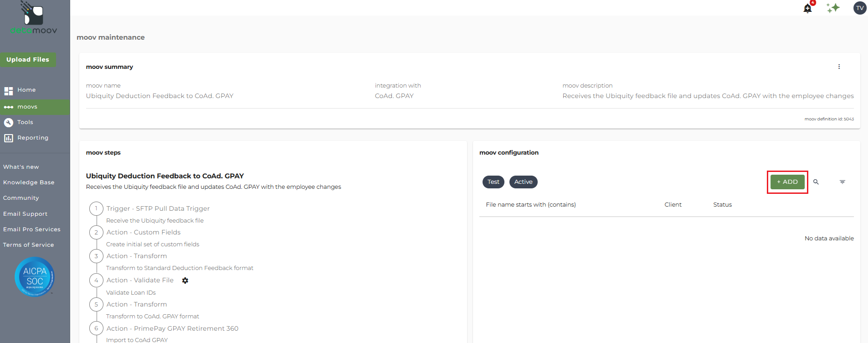
Task: Click Trigger - SFTP Pull Data Trigger step
Action: 158,208
